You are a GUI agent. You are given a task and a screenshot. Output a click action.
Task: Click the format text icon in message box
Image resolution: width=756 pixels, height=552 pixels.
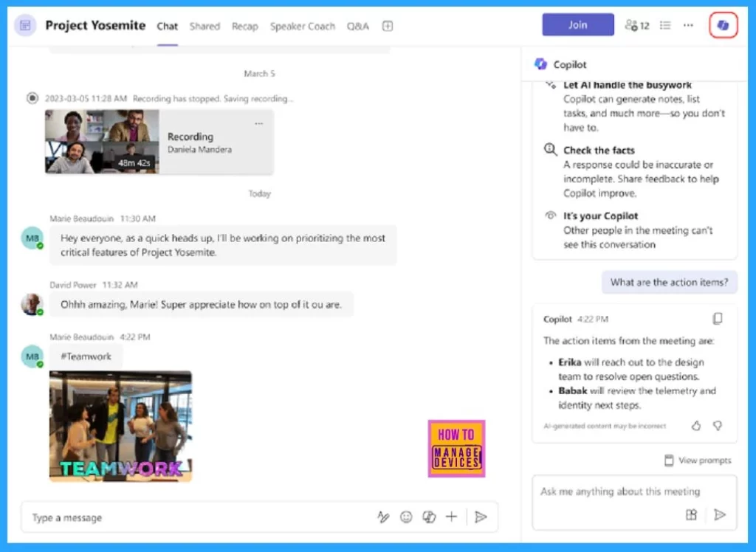383,517
